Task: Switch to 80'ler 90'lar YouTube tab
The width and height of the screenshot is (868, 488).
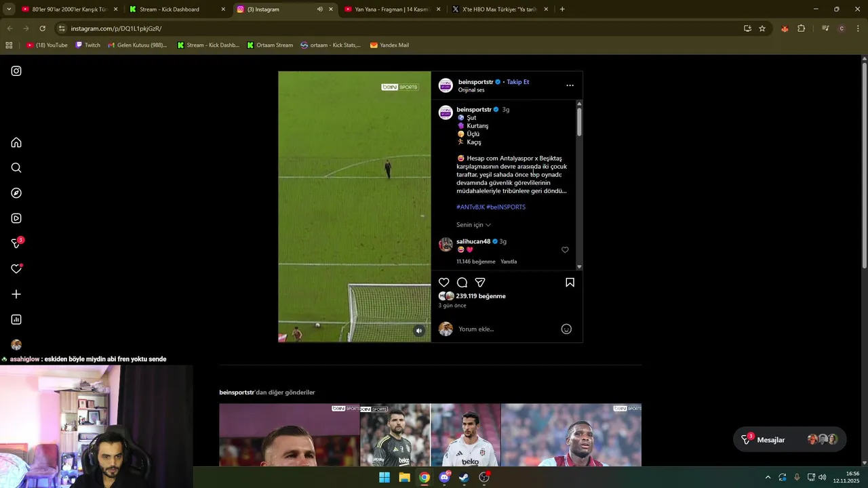Action: (70, 9)
